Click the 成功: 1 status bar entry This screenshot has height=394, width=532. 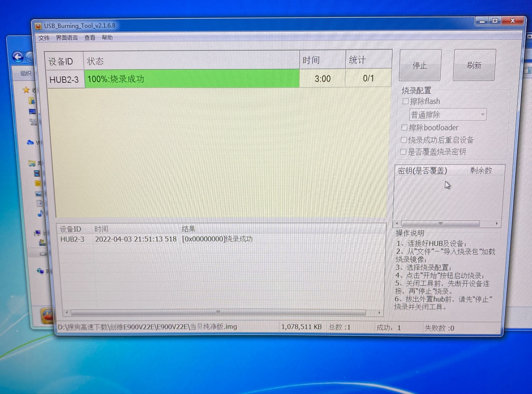click(388, 328)
